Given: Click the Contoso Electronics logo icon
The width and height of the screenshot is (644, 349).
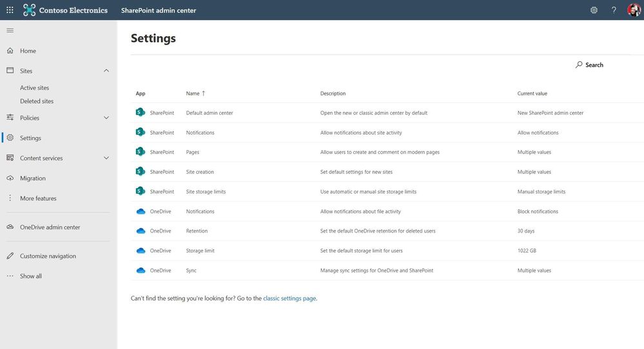Looking at the screenshot, I should click(29, 10).
